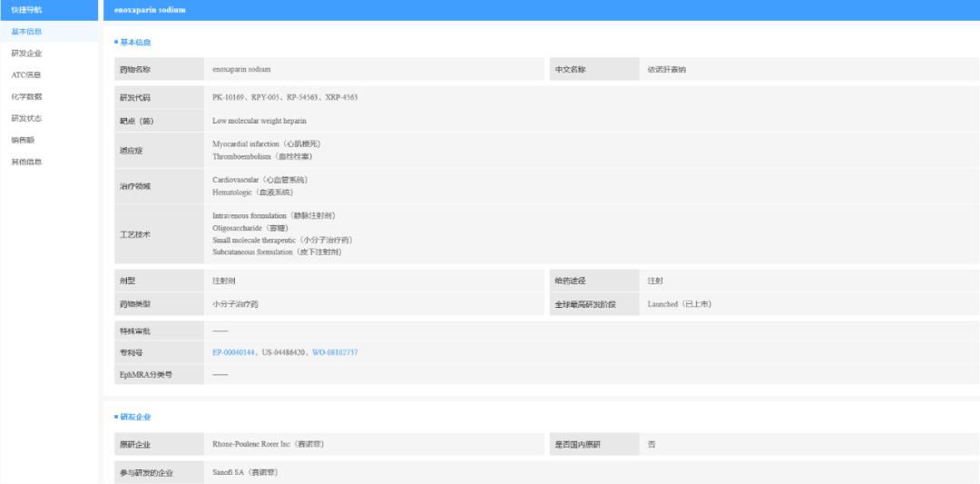This screenshot has width=980, height=484.
Task: Open 基本信息 in the sidebar navigation
Action: [26, 32]
